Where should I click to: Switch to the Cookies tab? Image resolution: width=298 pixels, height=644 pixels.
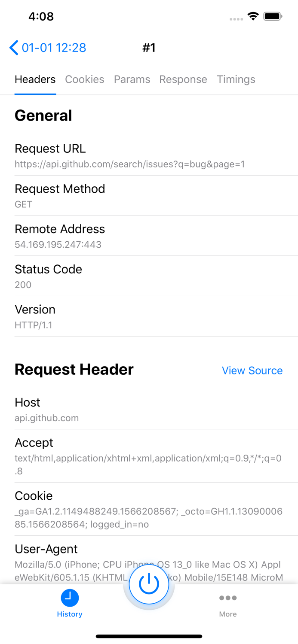pos(84,79)
